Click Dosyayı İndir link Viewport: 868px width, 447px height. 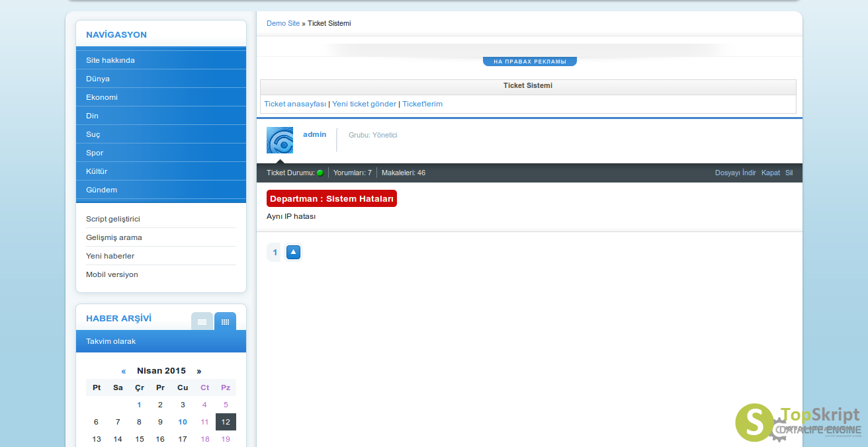click(735, 173)
